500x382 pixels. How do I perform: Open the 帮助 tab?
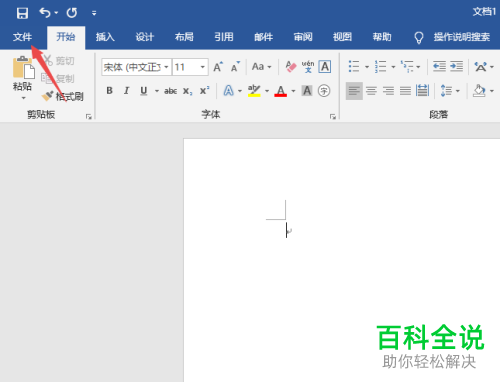pos(382,37)
